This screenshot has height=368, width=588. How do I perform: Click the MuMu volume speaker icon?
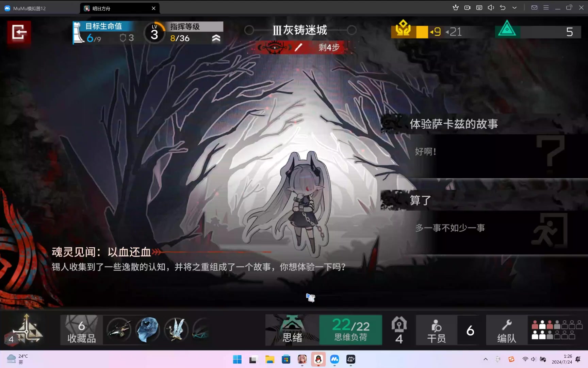(491, 7)
